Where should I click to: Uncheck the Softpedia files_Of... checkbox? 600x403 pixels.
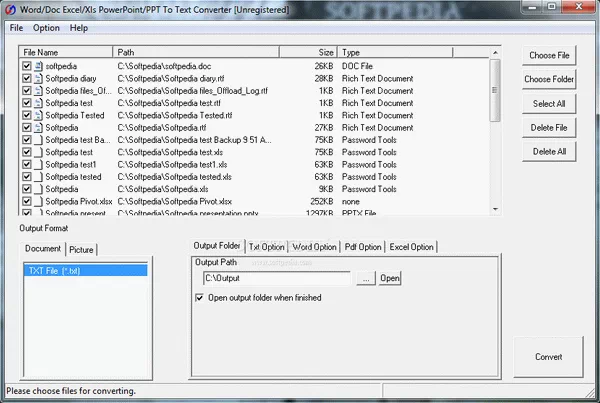(26, 91)
